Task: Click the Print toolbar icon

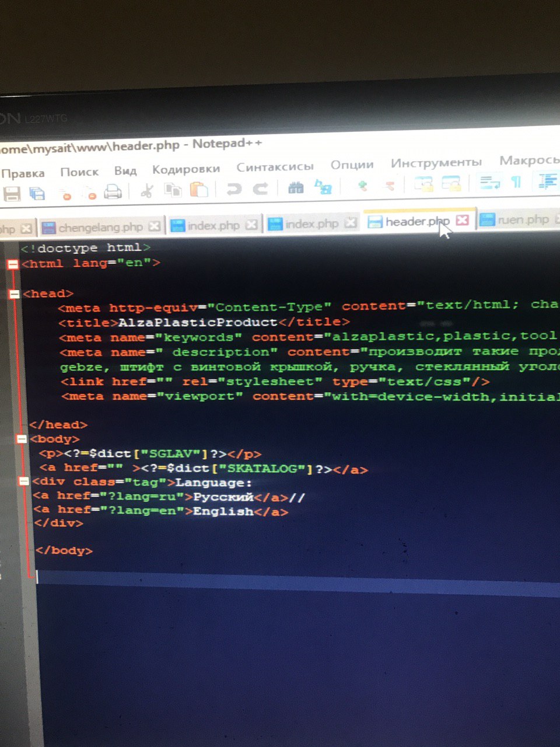Action: (113, 192)
